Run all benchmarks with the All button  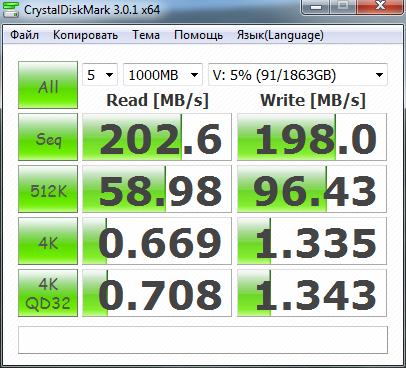tap(48, 85)
